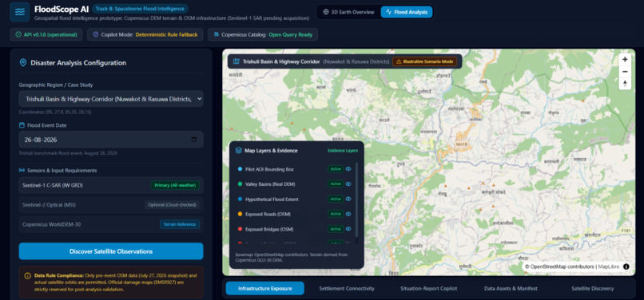Toggle visibility of Hypothetical Flood Extent layer

point(348,199)
